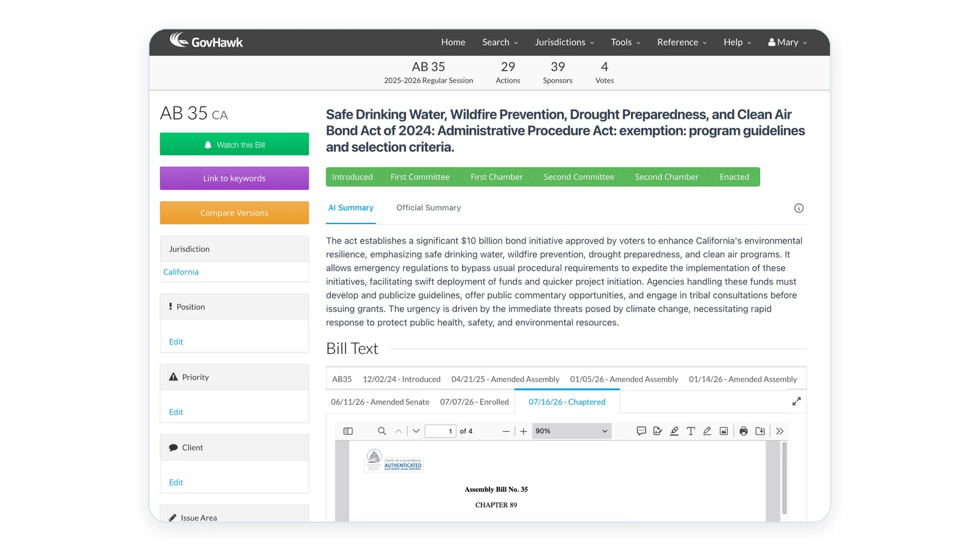The image size is (980, 551).
Task: Select 01/14/26 - Amended Assembly version
Action: pos(743,380)
